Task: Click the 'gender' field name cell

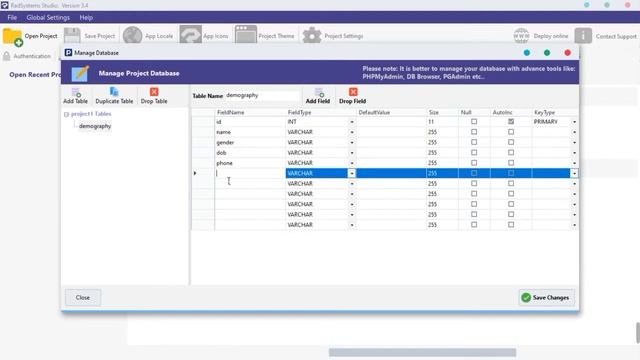Action: coord(250,142)
